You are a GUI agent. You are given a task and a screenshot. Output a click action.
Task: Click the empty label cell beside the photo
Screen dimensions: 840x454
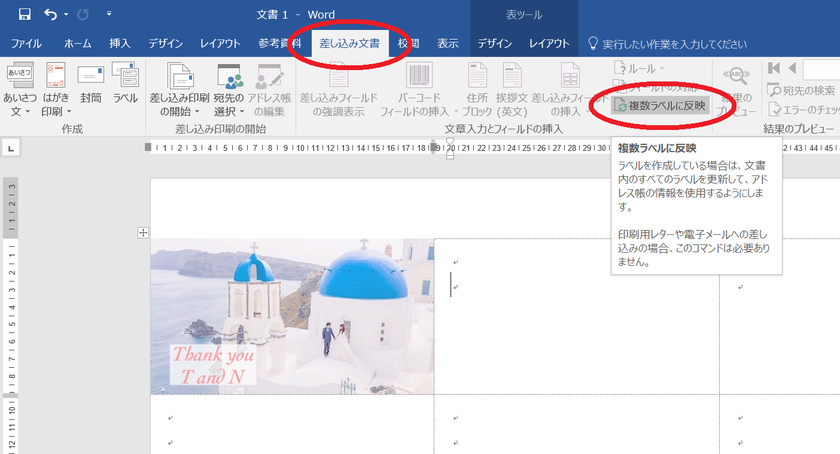(576, 316)
